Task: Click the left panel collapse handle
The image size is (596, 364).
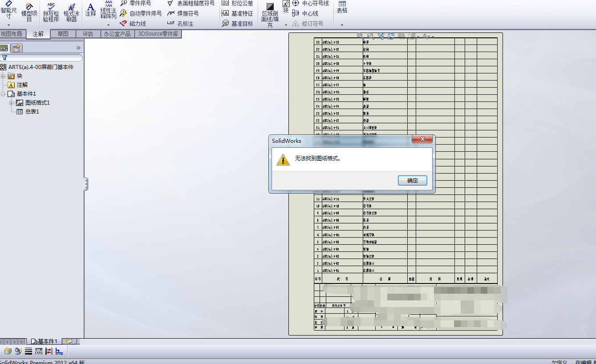Action: pyautogui.click(x=86, y=184)
